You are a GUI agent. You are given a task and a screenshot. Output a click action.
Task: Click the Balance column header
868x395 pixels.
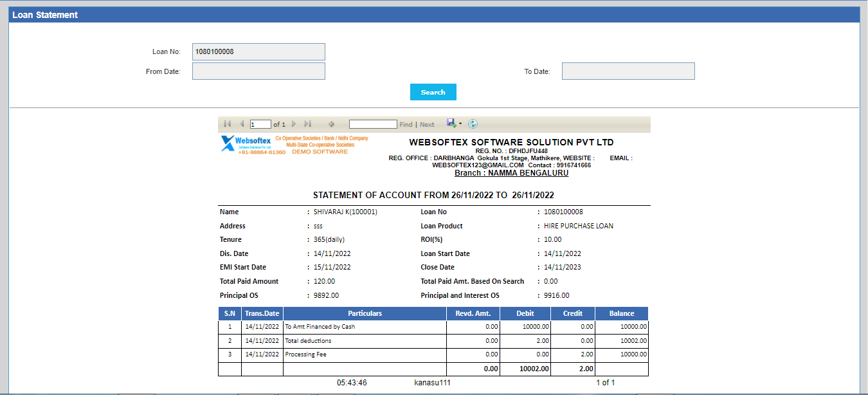(622, 313)
